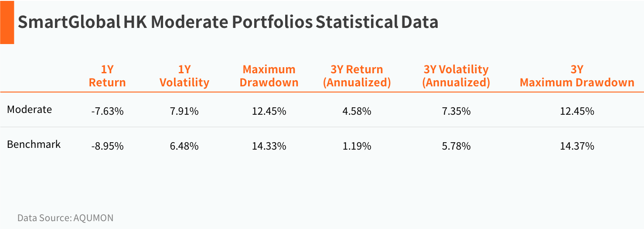The image size is (644, 229).
Task: Click the 3Y Volatility (Annualized) header
Action: [x=456, y=76]
